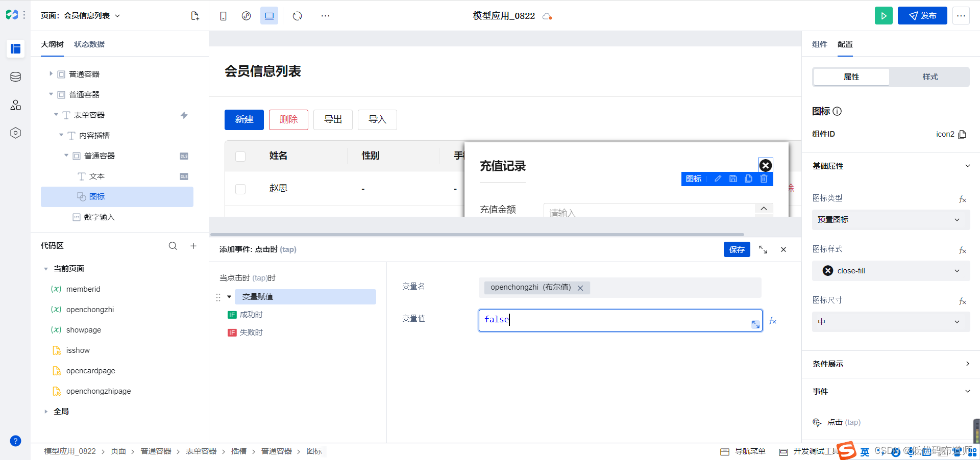Collapse the 当前页面 code group
This screenshot has width=980, height=460.
pos(46,269)
